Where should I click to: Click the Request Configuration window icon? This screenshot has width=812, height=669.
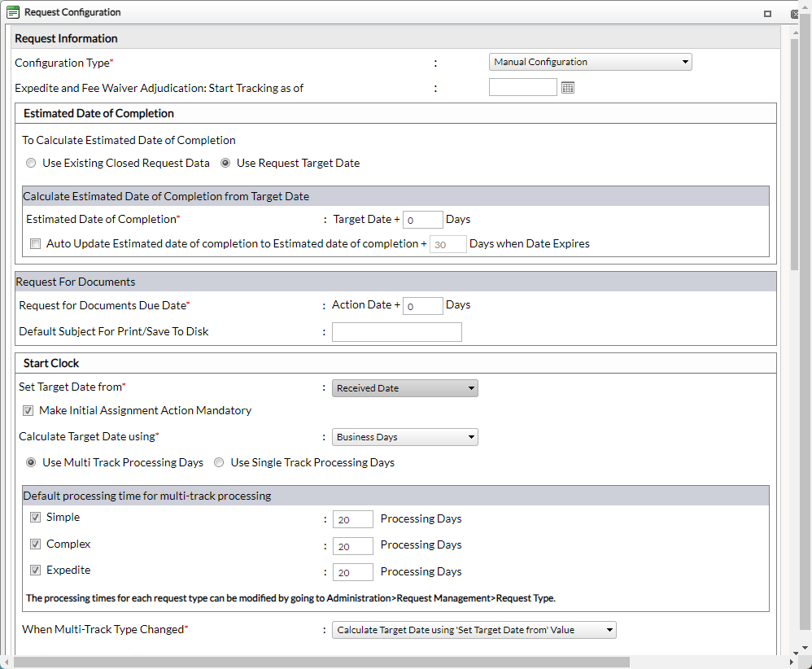click(x=13, y=12)
